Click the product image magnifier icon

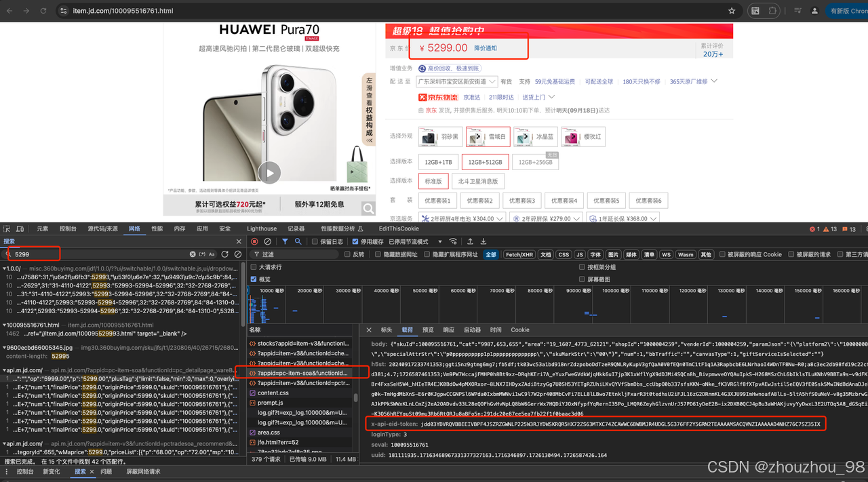(368, 209)
